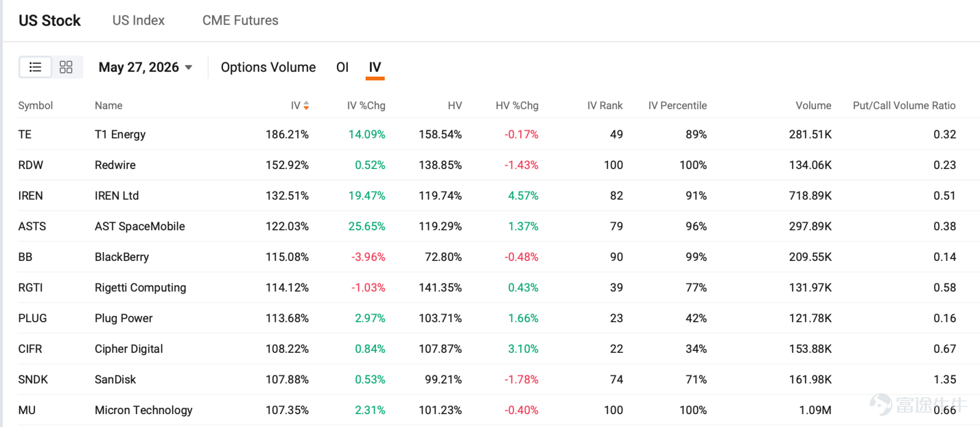Click the Plug Power name
The height and width of the screenshot is (427, 980).
(x=124, y=318)
